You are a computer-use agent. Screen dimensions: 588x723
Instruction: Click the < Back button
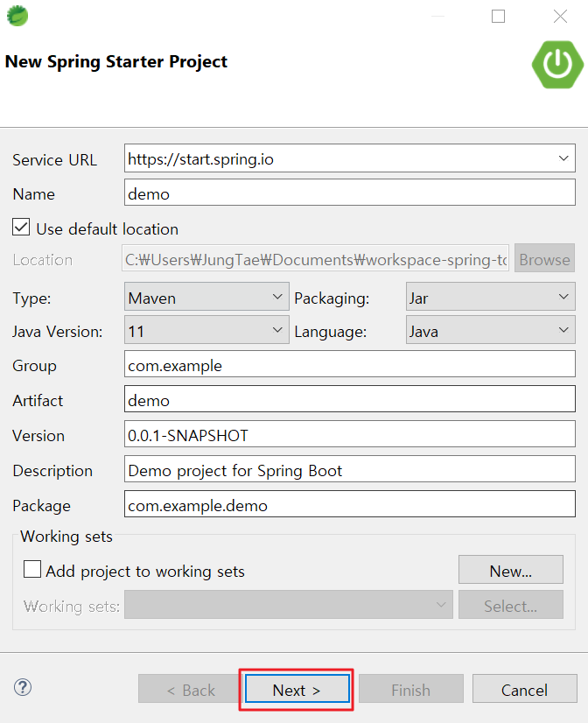(191, 689)
